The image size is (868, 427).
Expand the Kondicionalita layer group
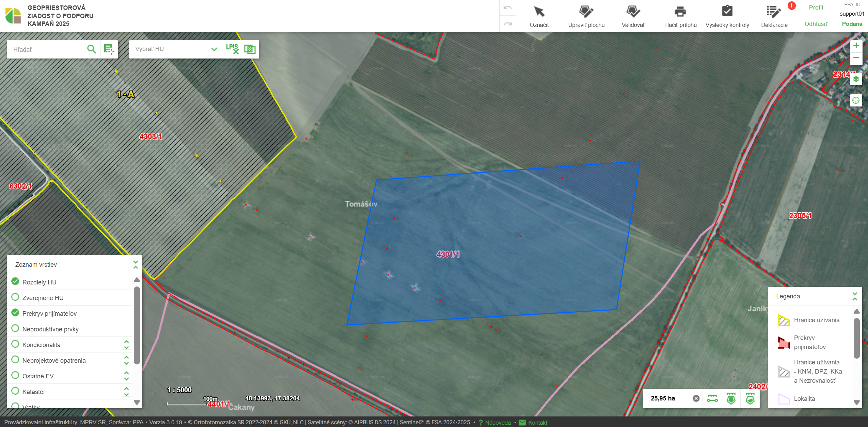(x=126, y=345)
